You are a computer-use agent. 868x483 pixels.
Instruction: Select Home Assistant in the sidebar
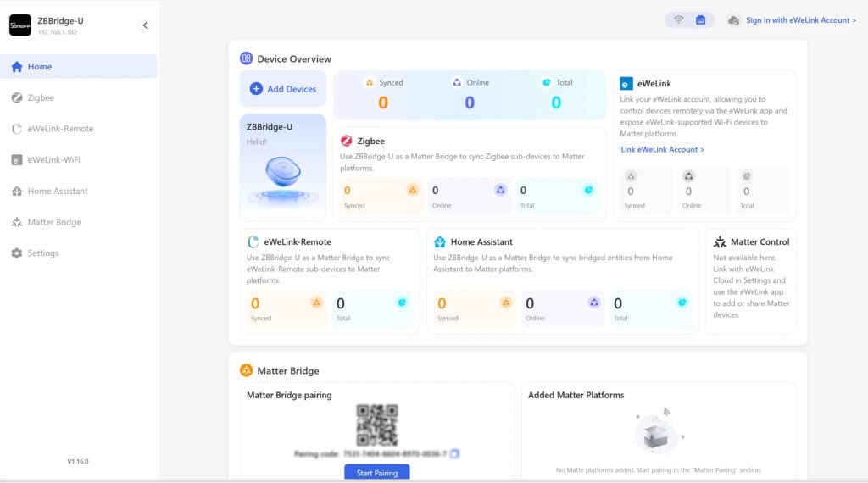click(x=79, y=191)
